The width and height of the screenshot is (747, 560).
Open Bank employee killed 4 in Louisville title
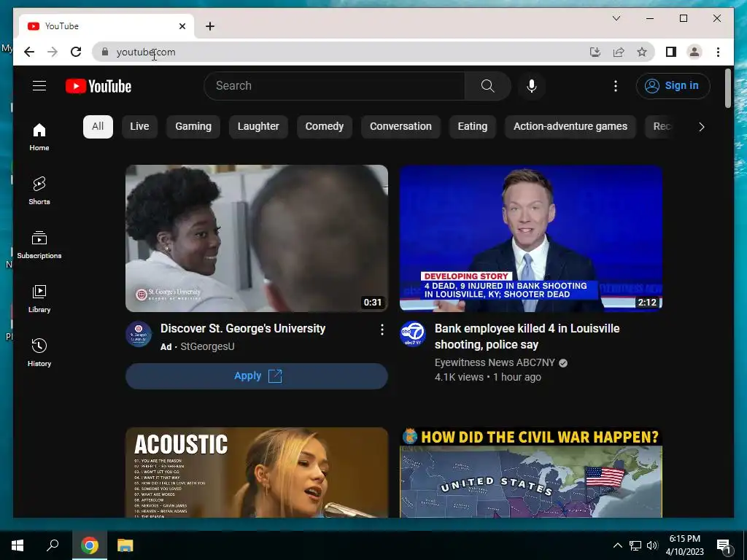[x=527, y=337]
